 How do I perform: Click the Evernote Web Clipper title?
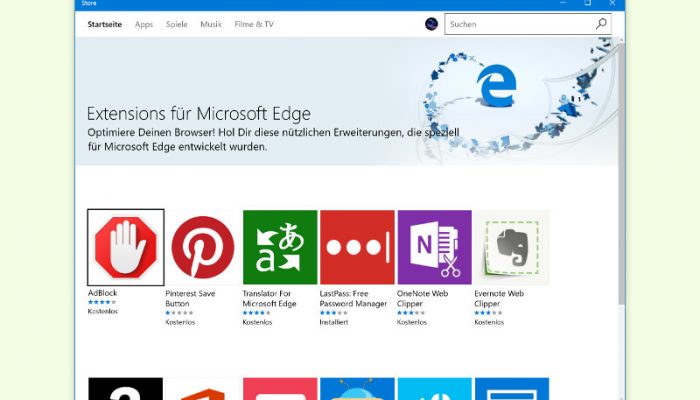[499, 298]
